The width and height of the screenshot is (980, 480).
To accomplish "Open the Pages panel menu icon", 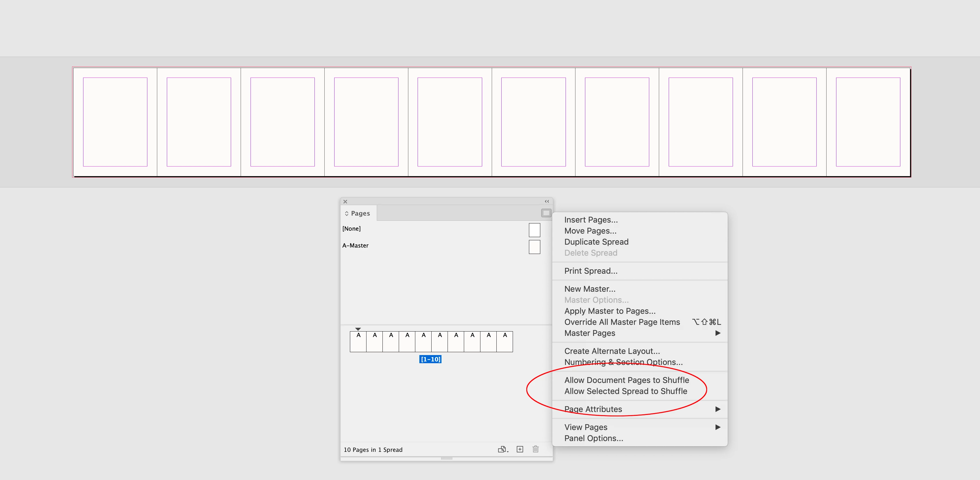I will (546, 213).
